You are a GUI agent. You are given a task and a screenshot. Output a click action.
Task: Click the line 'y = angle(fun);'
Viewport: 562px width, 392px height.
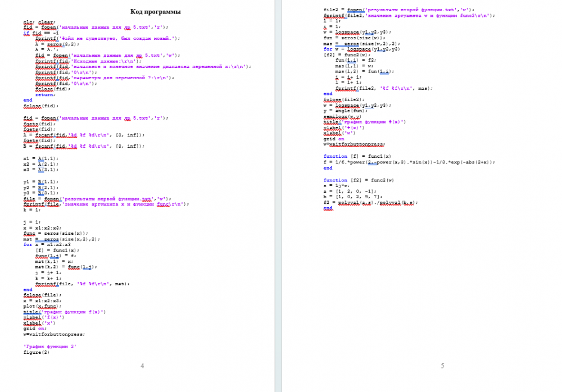tap(345, 111)
